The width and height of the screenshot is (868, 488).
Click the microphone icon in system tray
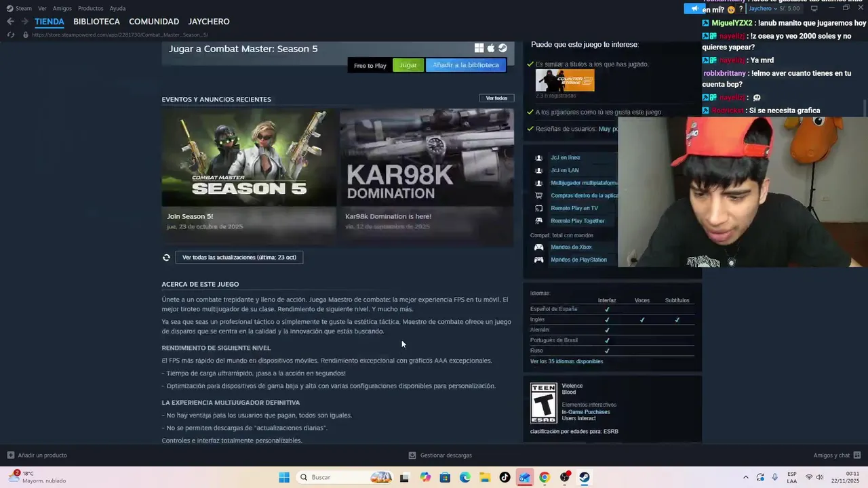click(775, 477)
